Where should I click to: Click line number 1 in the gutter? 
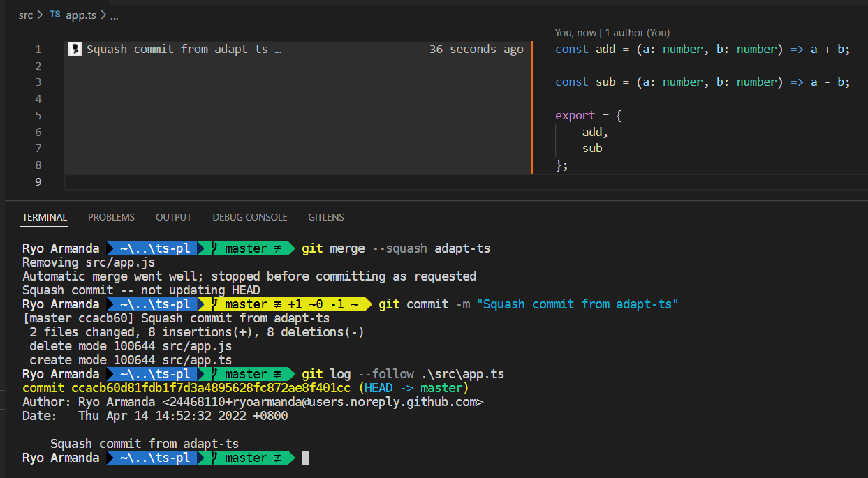38,49
